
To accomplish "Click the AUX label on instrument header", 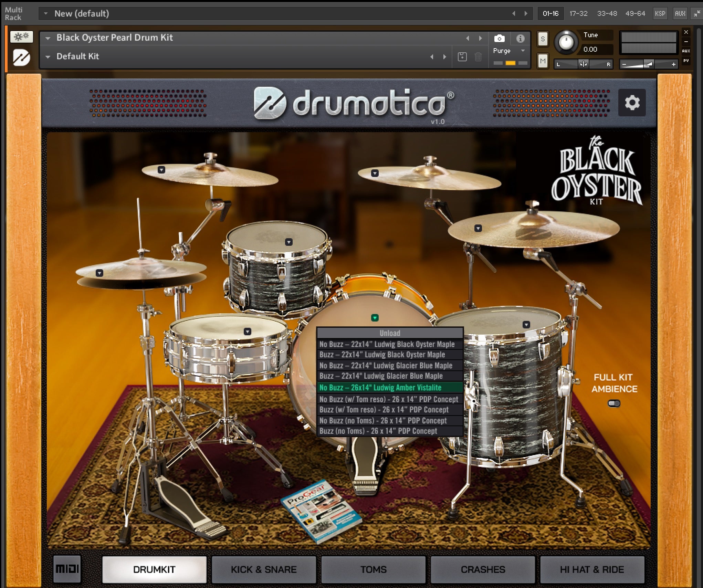I will [686, 51].
